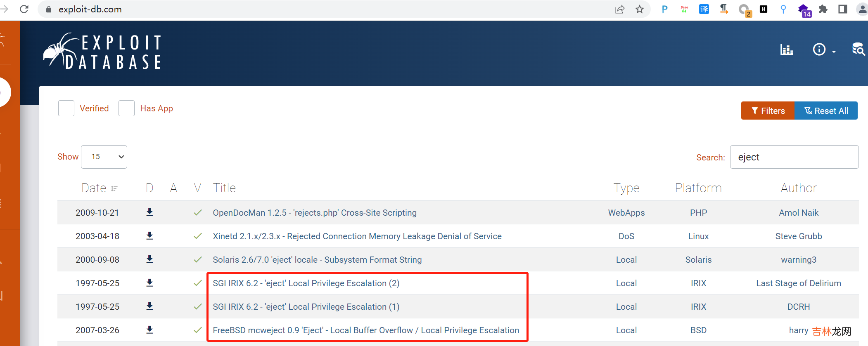Screen dimensions: 868x346
Task: Click the Solaris platform link
Action: click(x=699, y=260)
